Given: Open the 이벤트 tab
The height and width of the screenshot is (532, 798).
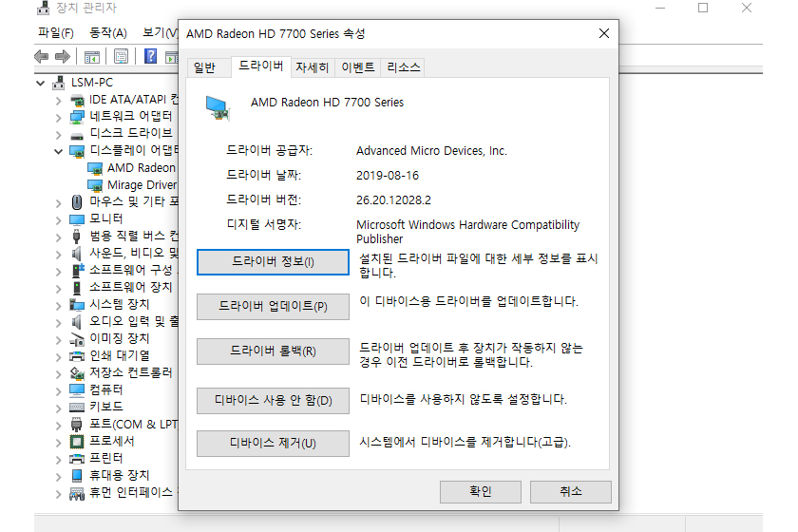Looking at the screenshot, I should 358,67.
